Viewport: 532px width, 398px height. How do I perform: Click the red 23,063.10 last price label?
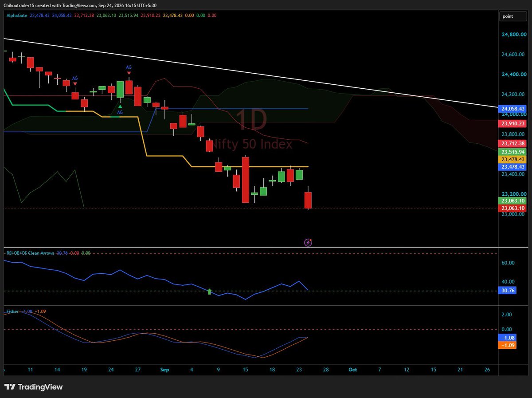[x=513, y=209]
